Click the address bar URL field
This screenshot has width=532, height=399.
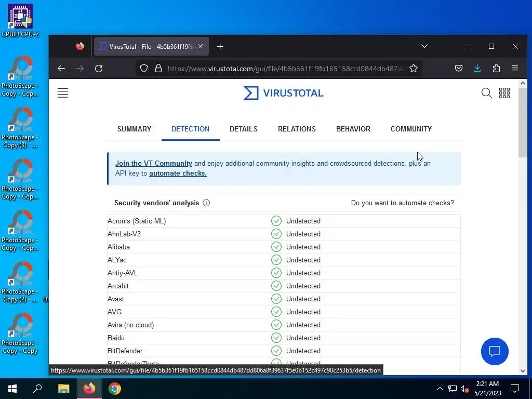point(286,69)
